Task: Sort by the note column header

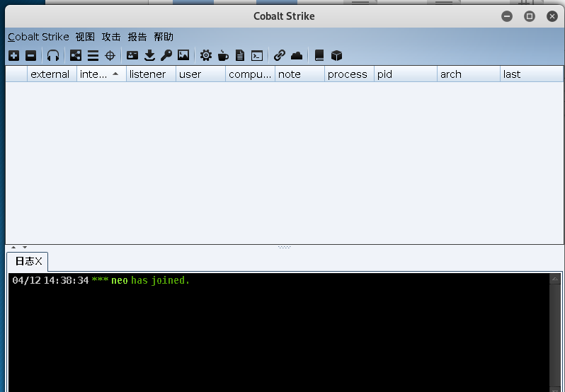Action: [x=299, y=74]
